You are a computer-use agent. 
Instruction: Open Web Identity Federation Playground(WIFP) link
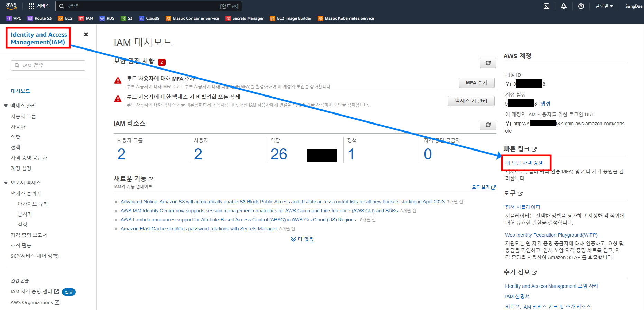(551, 235)
